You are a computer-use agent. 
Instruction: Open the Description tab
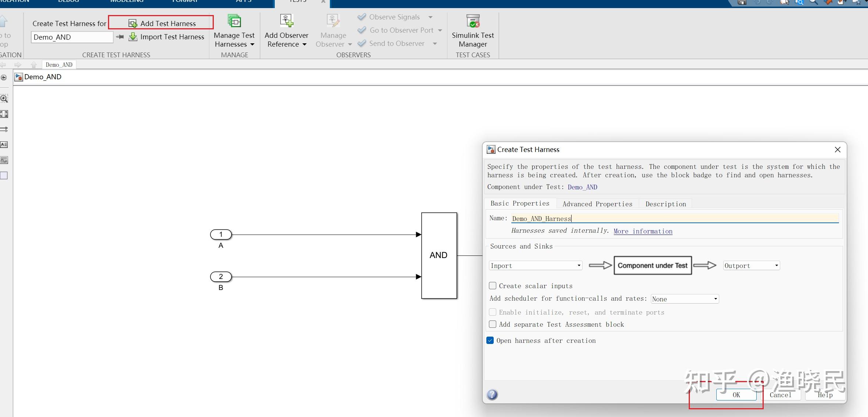point(665,204)
